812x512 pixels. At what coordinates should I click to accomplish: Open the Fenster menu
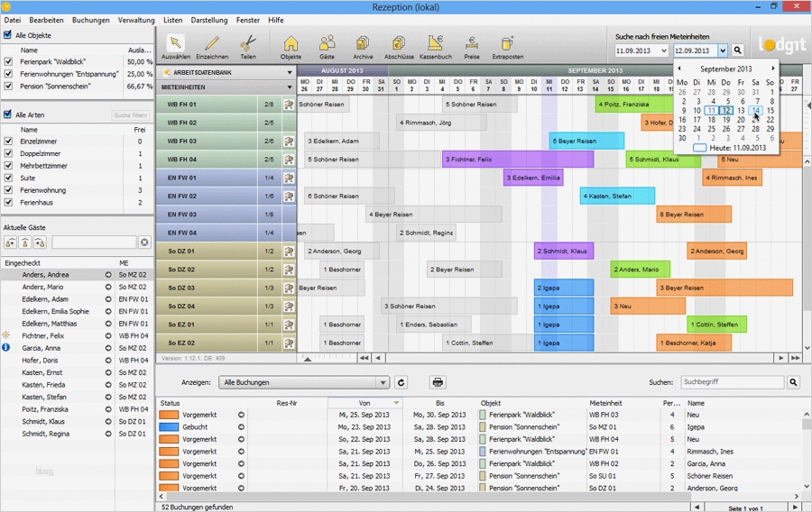247,20
